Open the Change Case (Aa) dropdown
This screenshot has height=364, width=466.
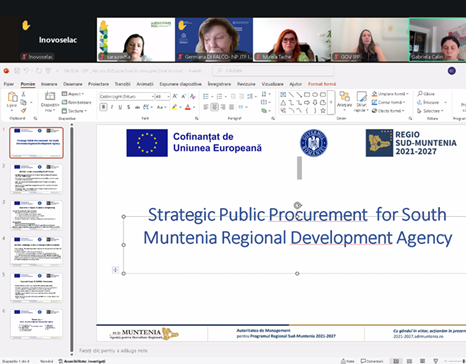click(x=161, y=107)
